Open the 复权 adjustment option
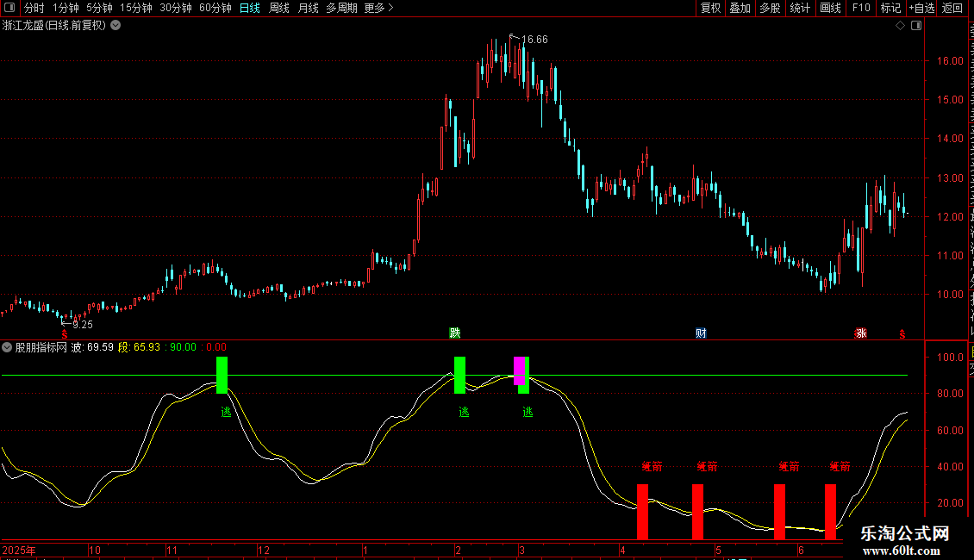The image size is (974, 560). coord(710,8)
